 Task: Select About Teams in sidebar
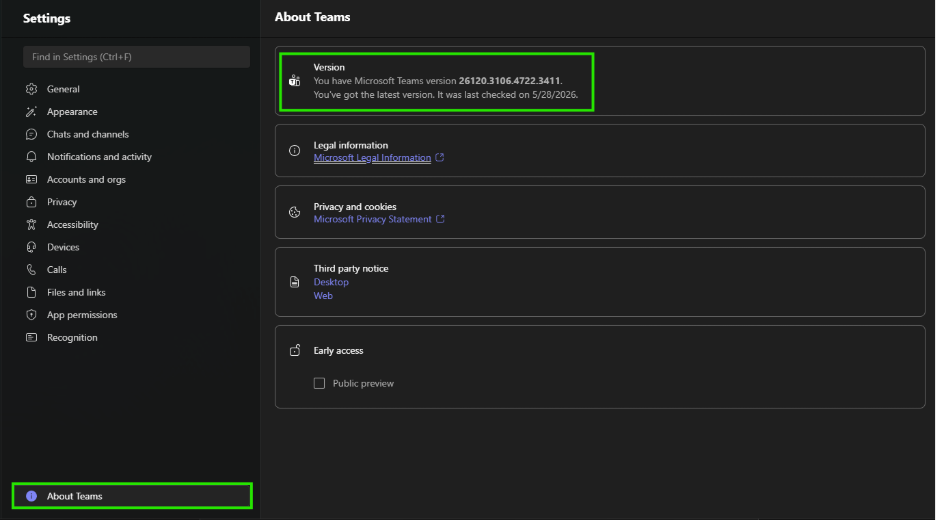[x=132, y=496]
